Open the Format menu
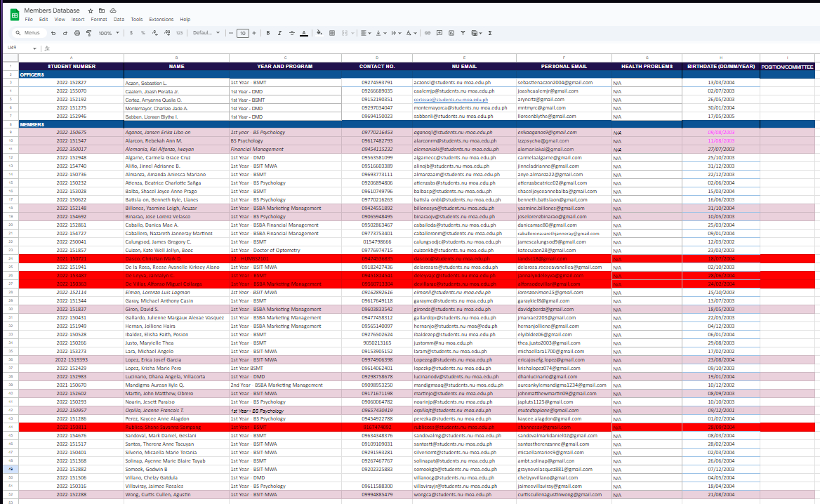 [99, 20]
